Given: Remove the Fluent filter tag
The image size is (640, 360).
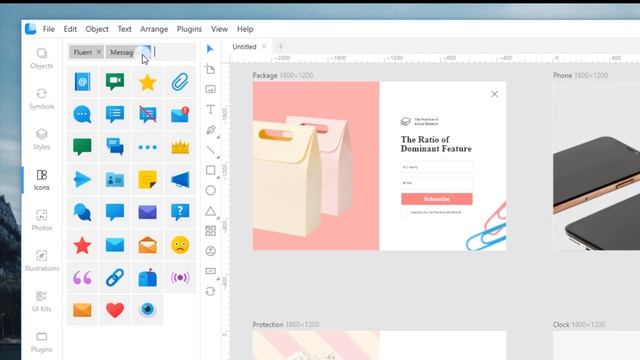Looking at the screenshot, I should (99, 52).
